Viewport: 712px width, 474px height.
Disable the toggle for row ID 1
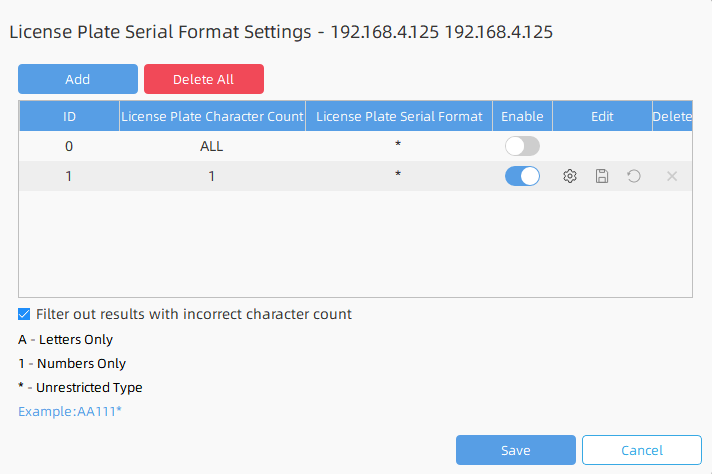click(x=522, y=176)
